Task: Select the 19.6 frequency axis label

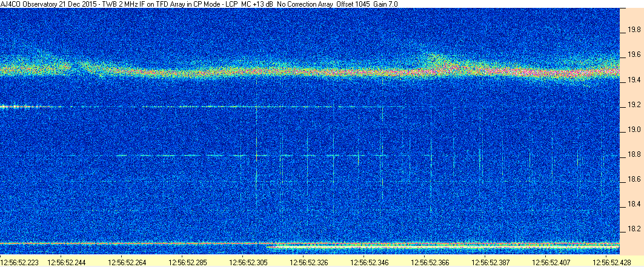Action: pos(633,55)
